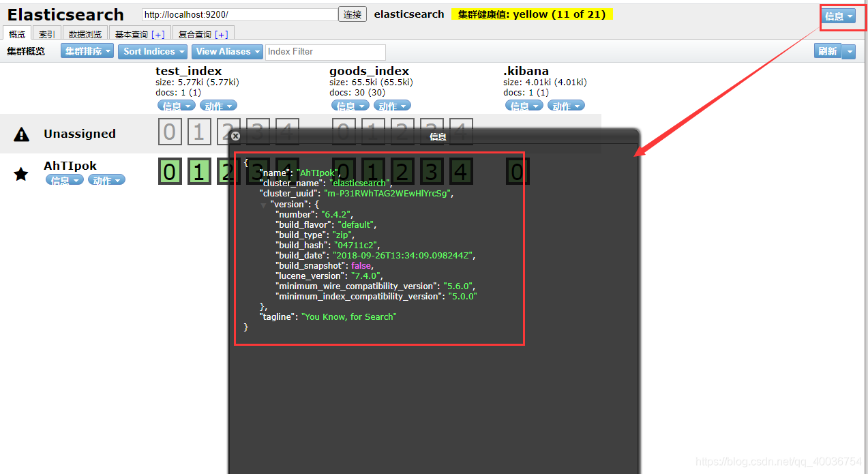
Task: Click "size: 4.01ki (4.01ki)" text
Action: (x=545, y=82)
